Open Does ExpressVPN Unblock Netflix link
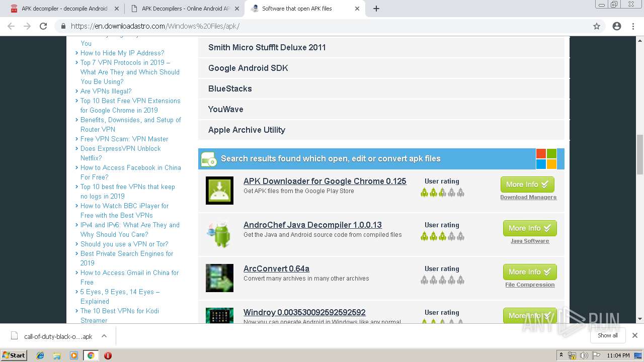The width and height of the screenshot is (644, 362). (x=121, y=153)
